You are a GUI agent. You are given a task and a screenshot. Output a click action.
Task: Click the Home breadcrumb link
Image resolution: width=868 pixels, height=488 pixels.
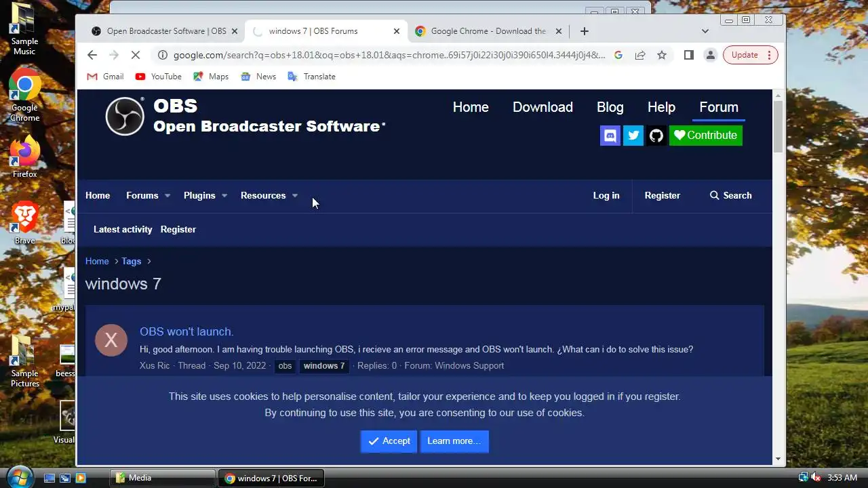(x=97, y=261)
